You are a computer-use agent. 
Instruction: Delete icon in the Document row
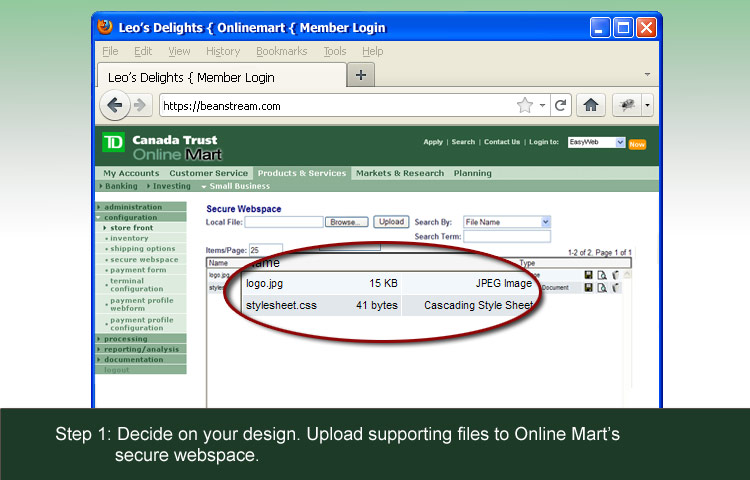click(616, 287)
